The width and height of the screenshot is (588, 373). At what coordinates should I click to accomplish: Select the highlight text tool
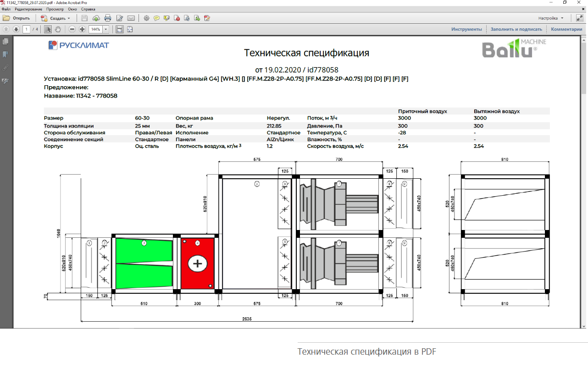tap(166, 18)
